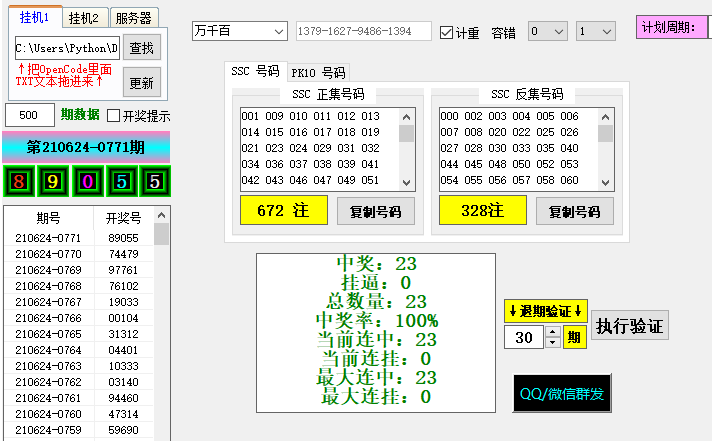This screenshot has height=441, width=712.
Task: Click draw number 00104 cell
Action: pos(123,318)
